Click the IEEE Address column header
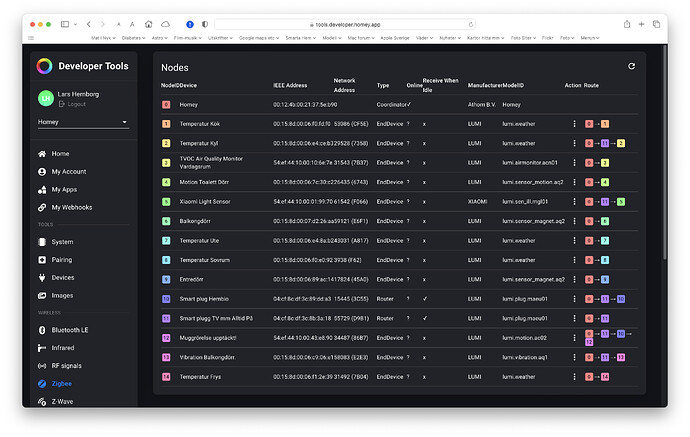The width and height of the screenshot is (690, 437). click(x=290, y=85)
